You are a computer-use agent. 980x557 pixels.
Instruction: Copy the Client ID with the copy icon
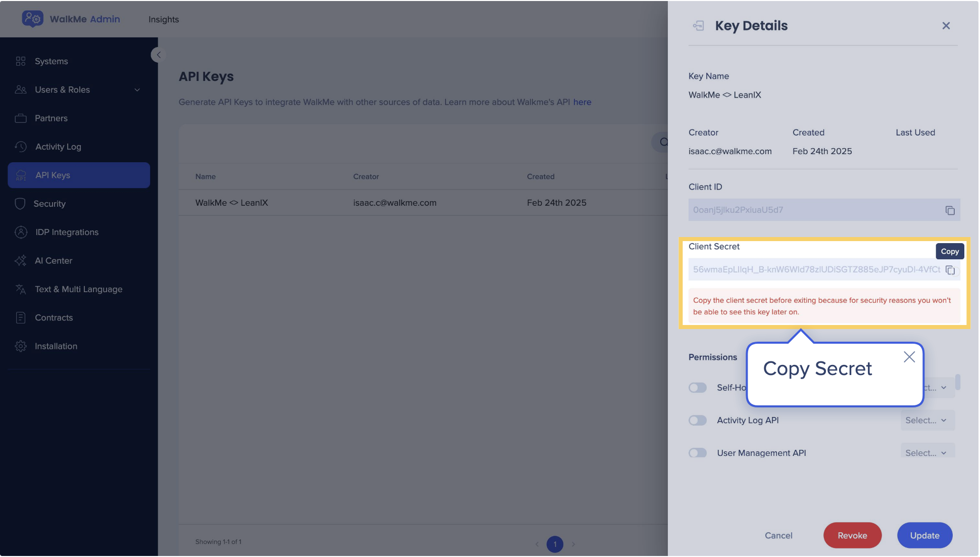(950, 210)
